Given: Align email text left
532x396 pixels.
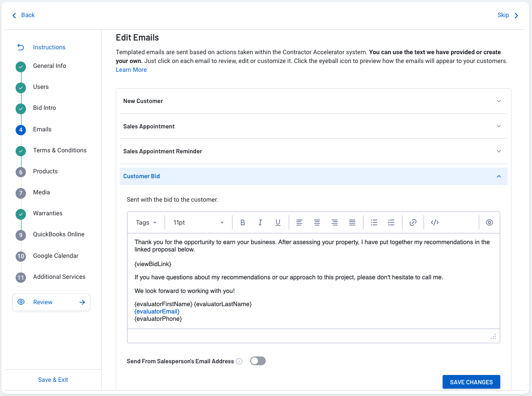Looking at the screenshot, I should 299,222.
